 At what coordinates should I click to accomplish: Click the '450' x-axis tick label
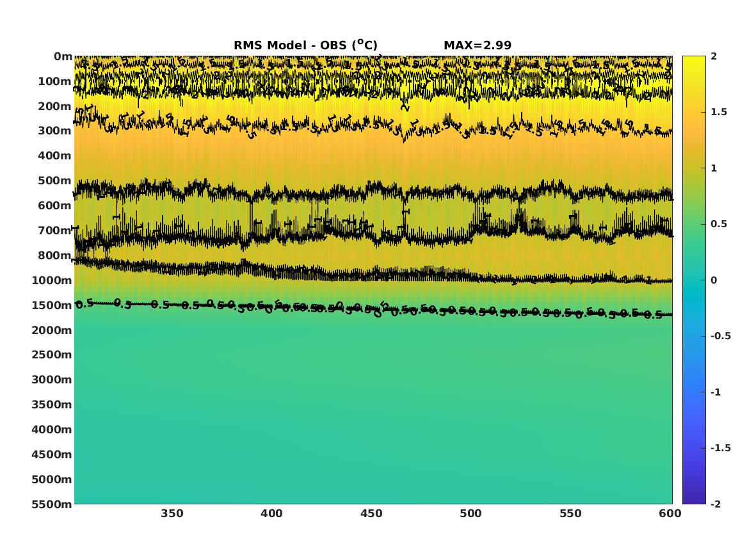371,514
